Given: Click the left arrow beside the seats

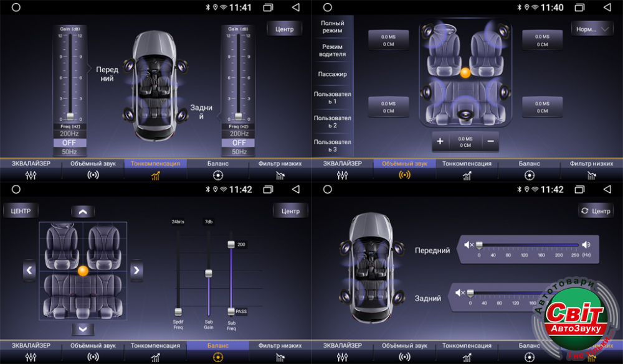Looking at the screenshot, I should (x=29, y=270).
